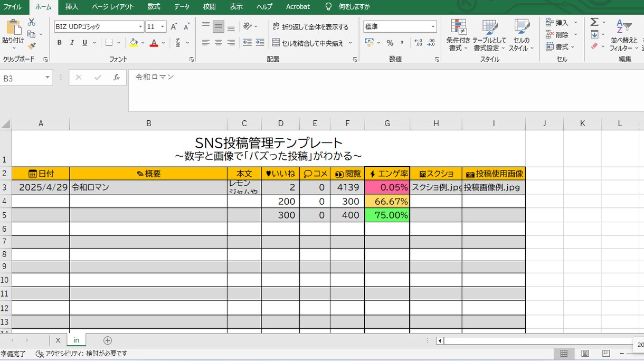
Task: Switch to the ページレイアウト tab
Action: pos(112,7)
